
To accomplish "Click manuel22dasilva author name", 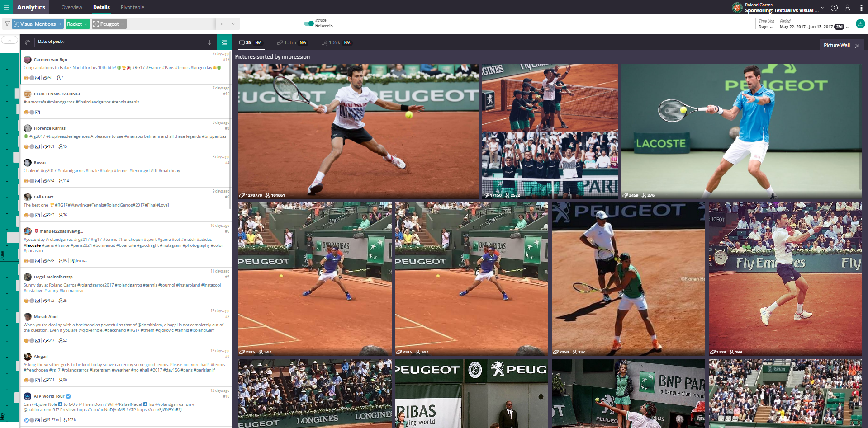I will pos(61,231).
